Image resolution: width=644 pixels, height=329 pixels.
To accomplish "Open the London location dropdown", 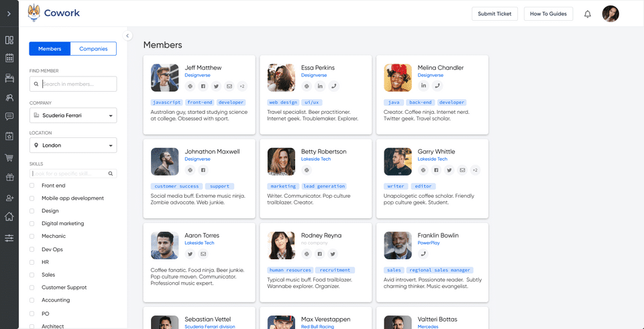I will pos(73,145).
